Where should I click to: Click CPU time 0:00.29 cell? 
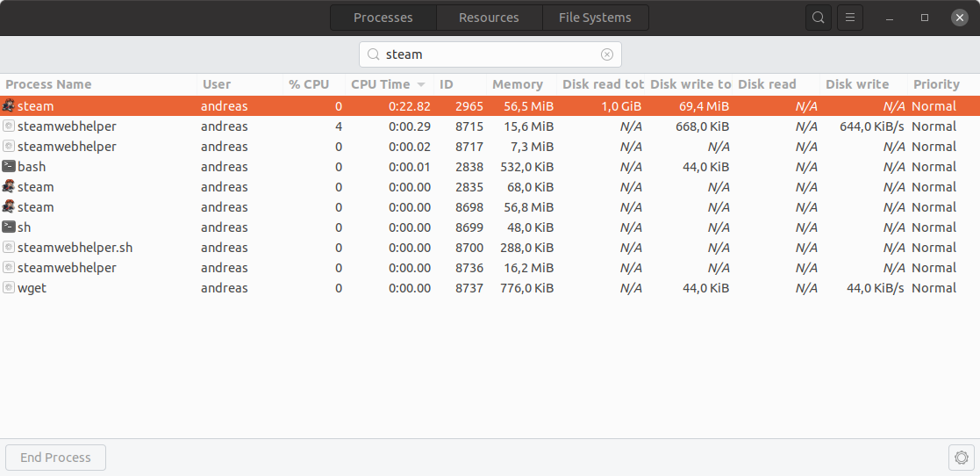(x=410, y=126)
